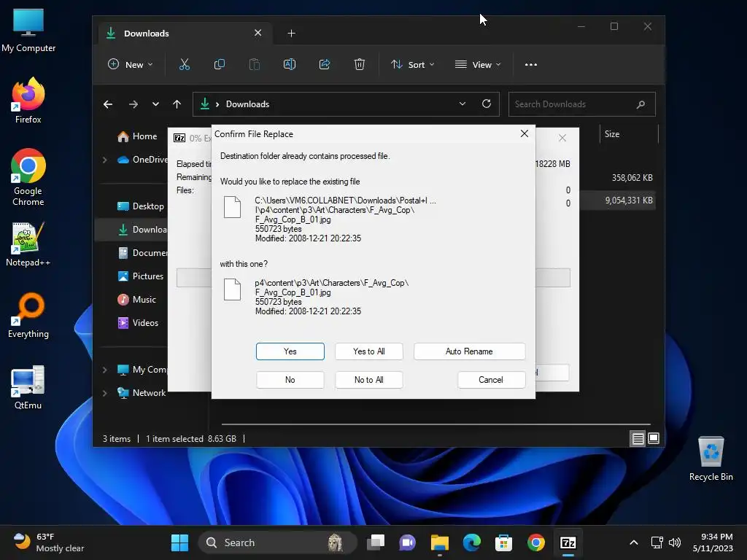Expand the OneDrive tree node
747x560 pixels.
pyautogui.click(x=105, y=160)
